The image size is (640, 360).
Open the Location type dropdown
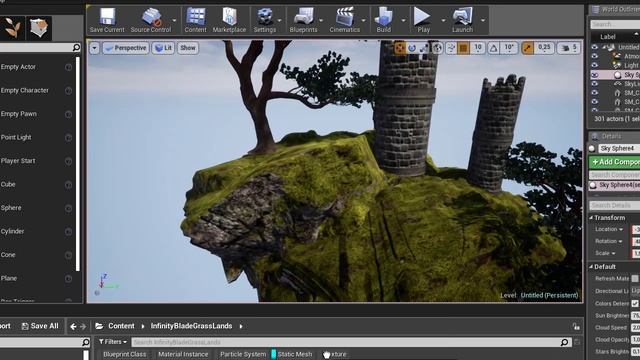[609, 229]
